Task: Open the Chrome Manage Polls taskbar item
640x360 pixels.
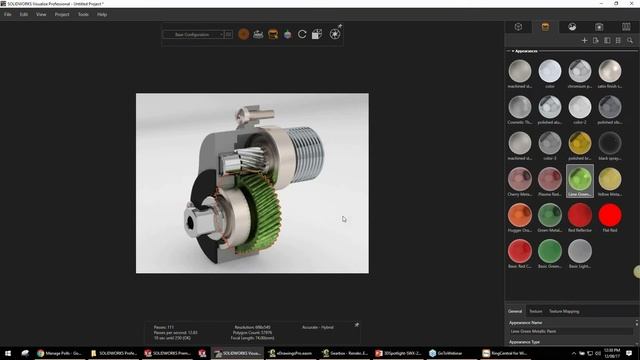Action: click(59, 353)
